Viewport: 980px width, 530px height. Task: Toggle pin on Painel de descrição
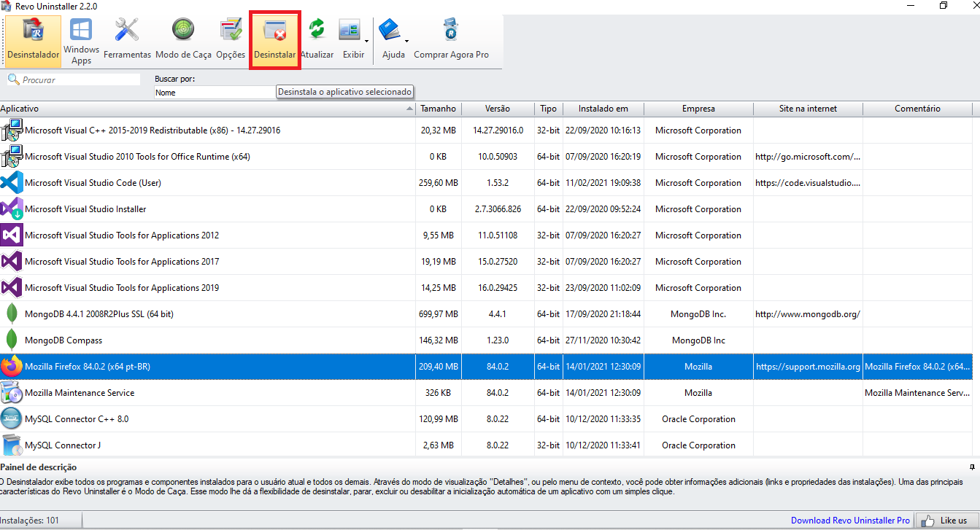coord(972,467)
